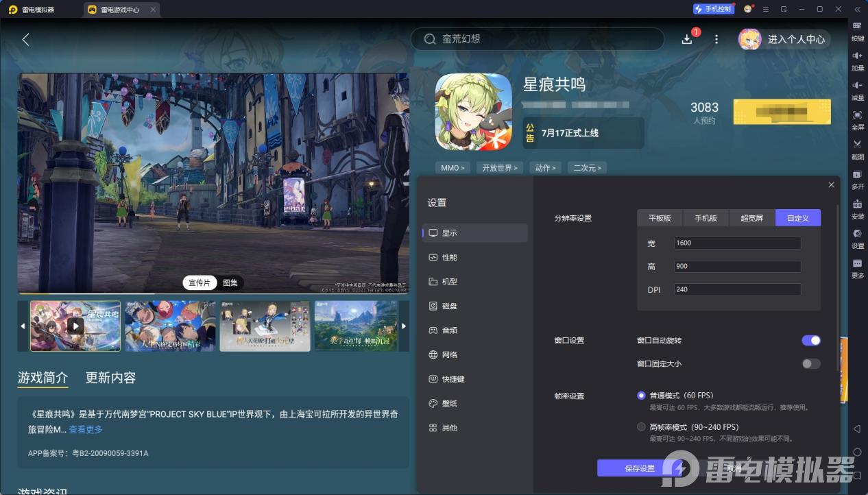This screenshot has width=868, height=495.
Task: Open 网络 settings category
Action: [x=475, y=354]
